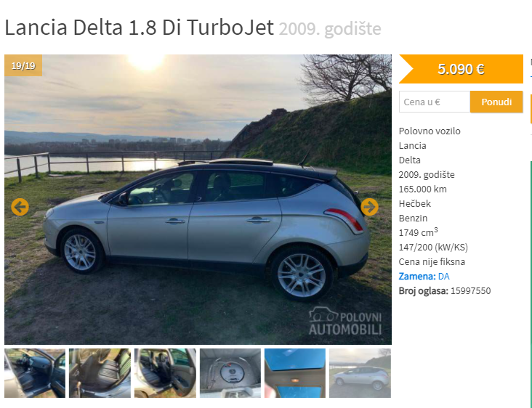Click the Zamena: DA link
This screenshot has height=408, width=532.
point(424,276)
